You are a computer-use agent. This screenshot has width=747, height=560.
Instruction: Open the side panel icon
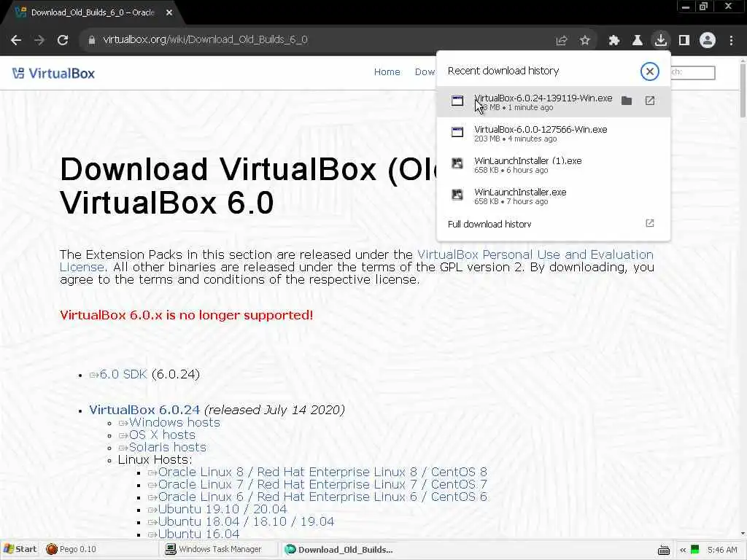[684, 41]
